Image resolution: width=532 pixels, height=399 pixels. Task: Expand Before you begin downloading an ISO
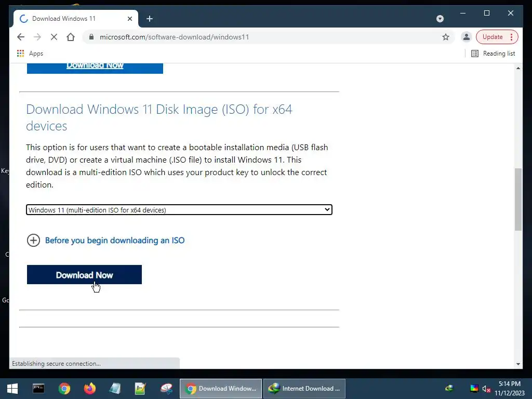coord(34,240)
